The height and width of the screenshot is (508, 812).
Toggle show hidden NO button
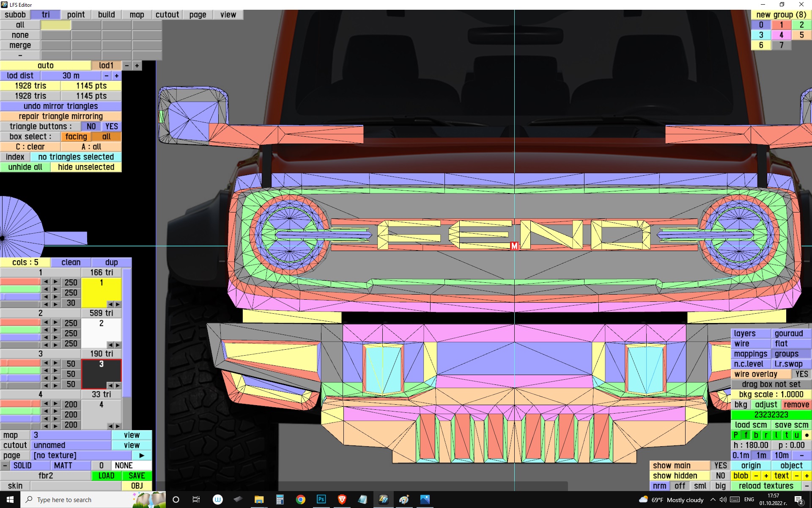click(x=720, y=475)
